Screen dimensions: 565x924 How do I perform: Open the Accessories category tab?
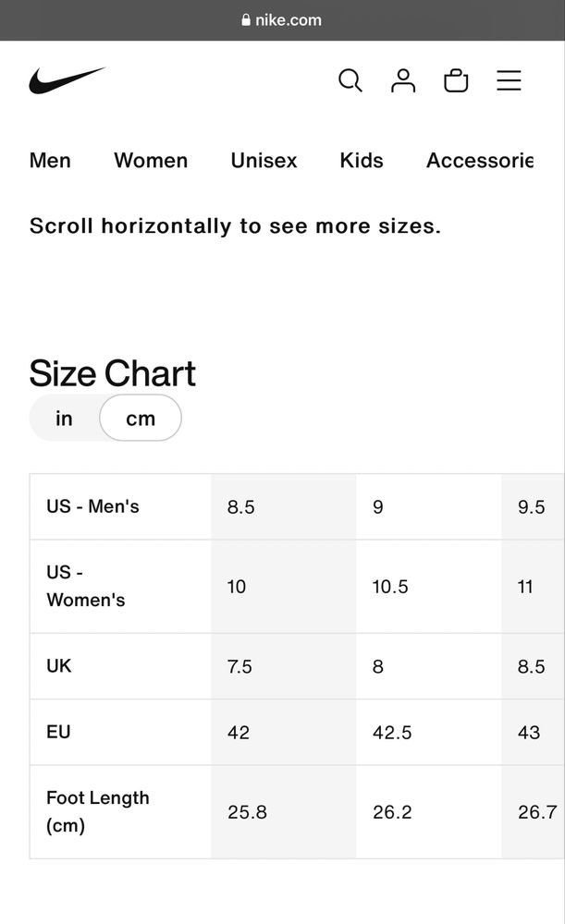[x=480, y=160]
